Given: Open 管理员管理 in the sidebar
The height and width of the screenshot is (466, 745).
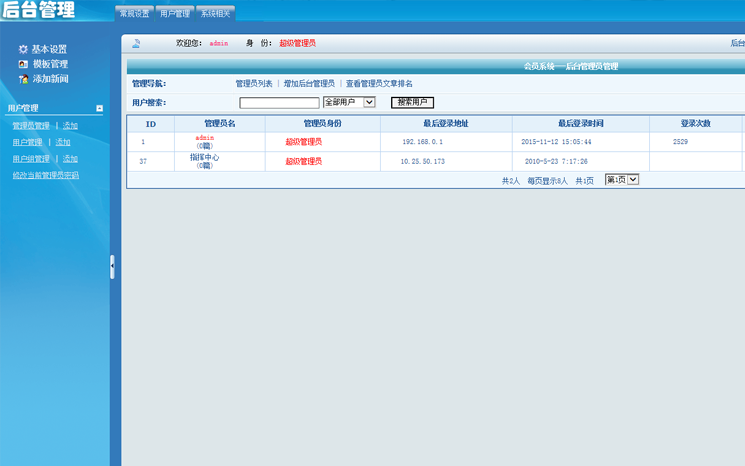Looking at the screenshot, I should click(30, 126).
